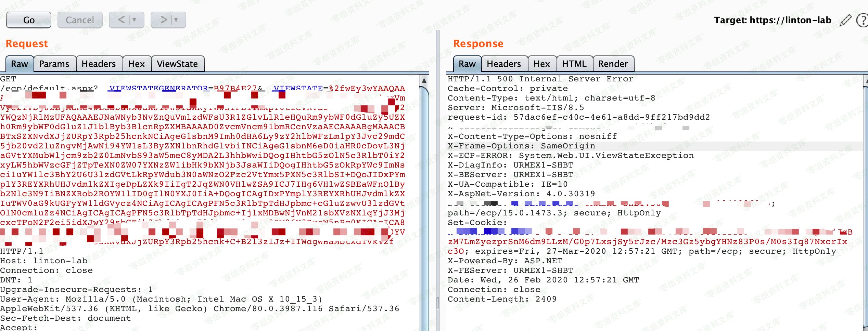Switch to the request Params tab
Viewport: 868px width, 331px height.
click(x=54, y=64)
